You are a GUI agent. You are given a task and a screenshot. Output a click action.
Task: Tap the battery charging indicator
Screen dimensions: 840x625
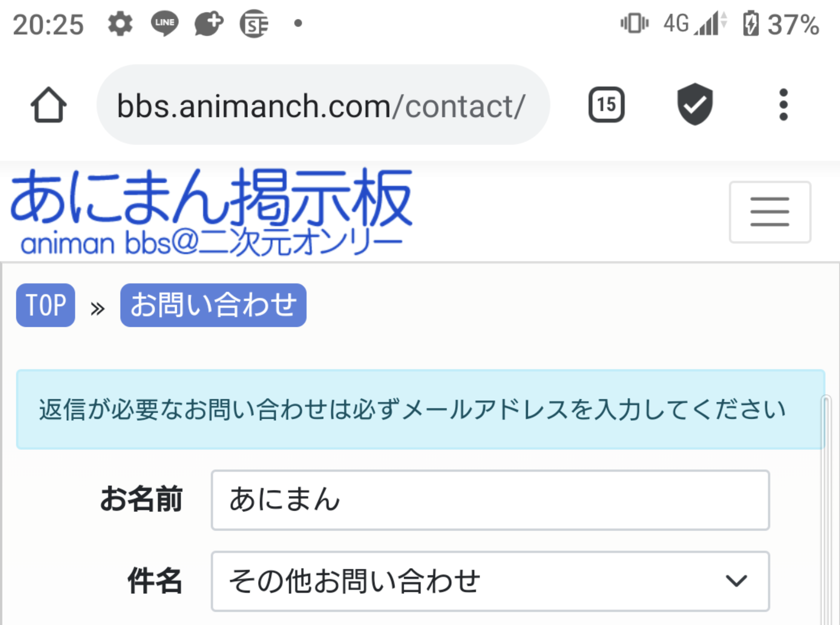click(750, 23)
